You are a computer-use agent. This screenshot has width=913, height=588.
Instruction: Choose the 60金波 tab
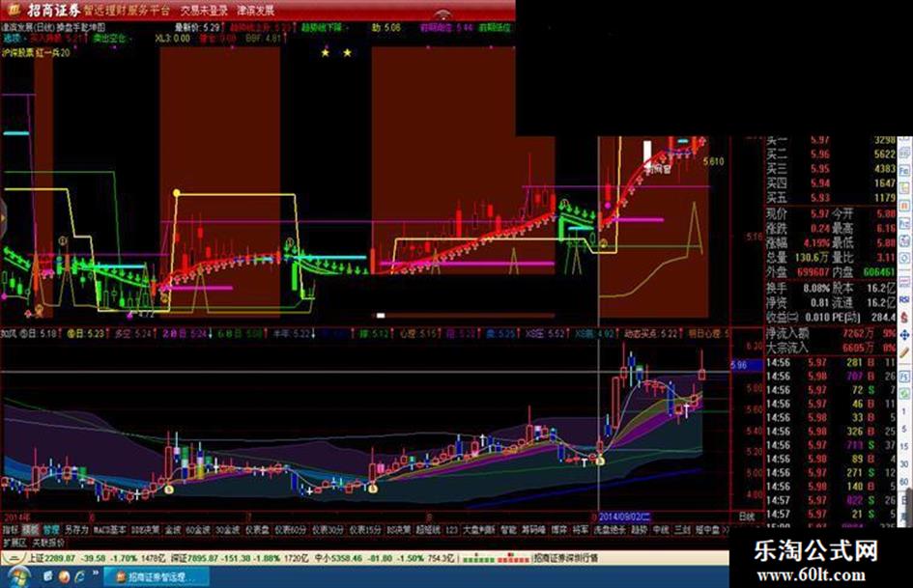197,530
